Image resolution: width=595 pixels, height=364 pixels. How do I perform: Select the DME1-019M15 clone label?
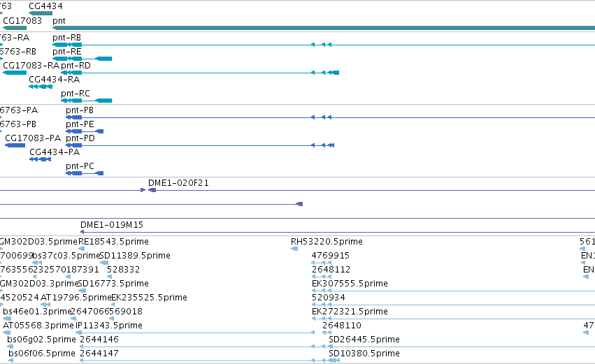pos(112,225)
